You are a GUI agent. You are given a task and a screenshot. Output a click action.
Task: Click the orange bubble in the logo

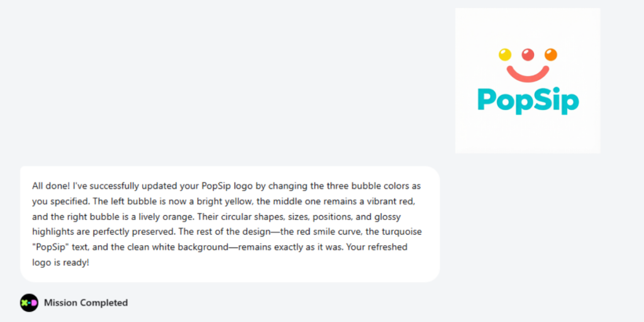pyautogui.click(x=550, y=55)
